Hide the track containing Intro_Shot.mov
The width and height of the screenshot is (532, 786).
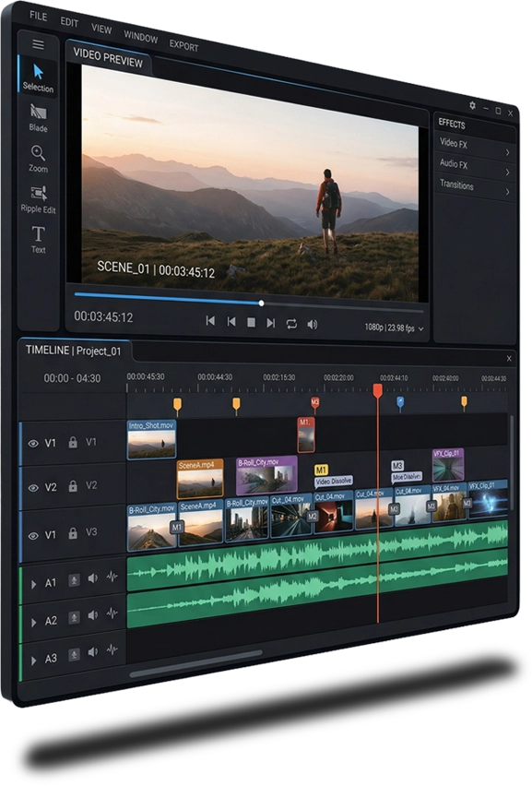pos(33,444)
